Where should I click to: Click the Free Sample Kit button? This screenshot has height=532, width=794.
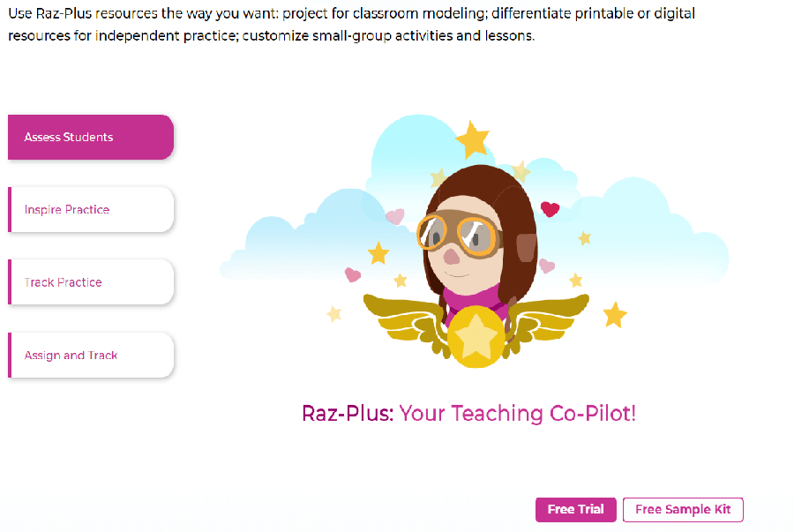pos(683,510)
